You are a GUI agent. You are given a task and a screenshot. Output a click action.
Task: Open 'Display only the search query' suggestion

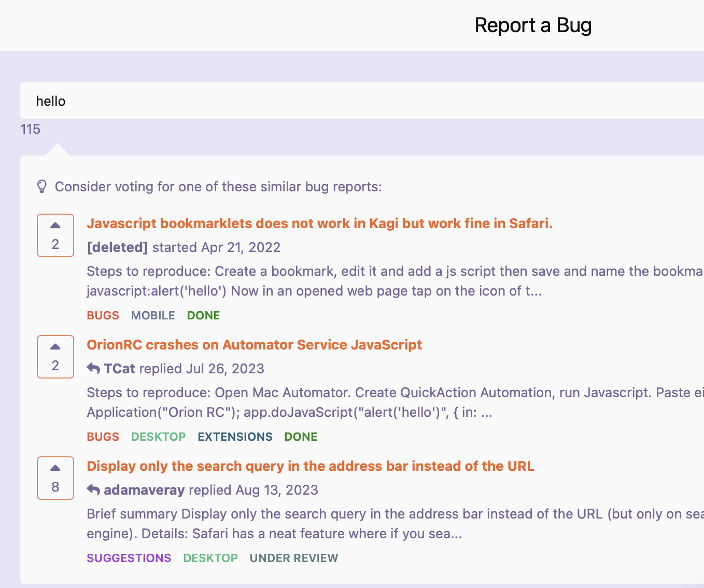[310, 466]
